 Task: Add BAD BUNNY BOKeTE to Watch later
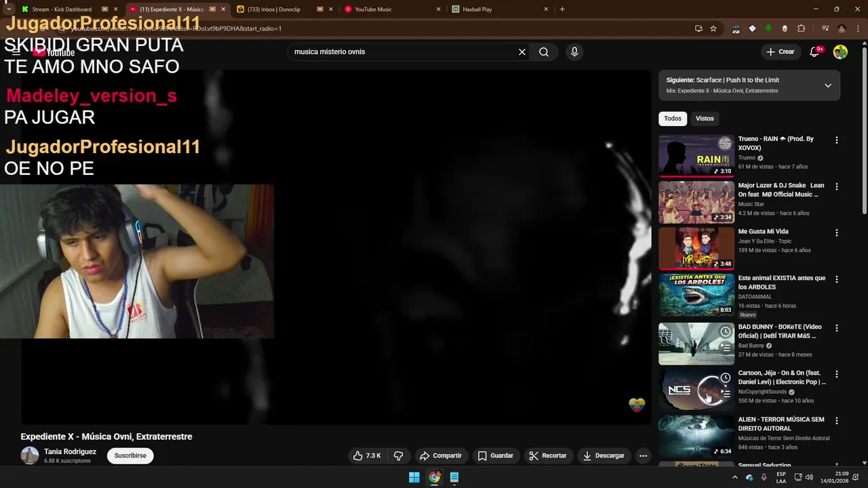click(726, 331)
